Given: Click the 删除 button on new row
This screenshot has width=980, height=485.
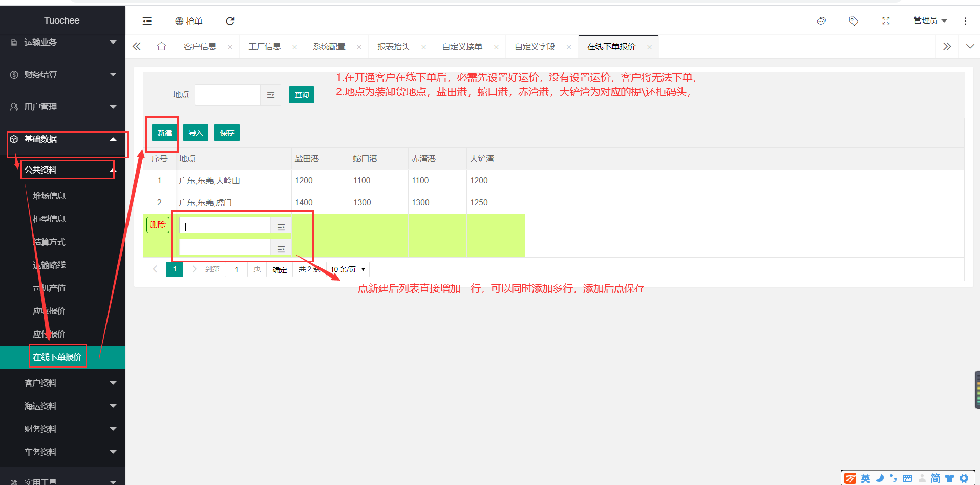Looking at the screenshot, I should (x=158, y=224).
